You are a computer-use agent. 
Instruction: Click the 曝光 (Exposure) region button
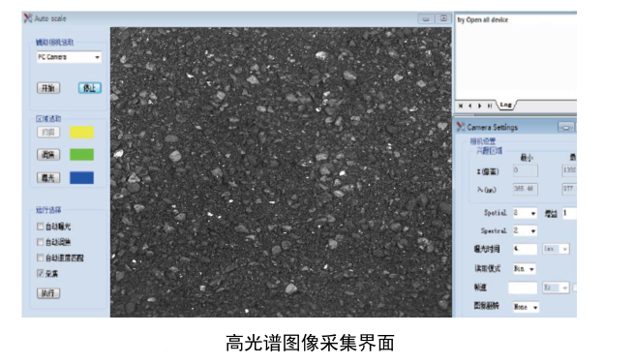pyautogui.click(x=48, y=177)
